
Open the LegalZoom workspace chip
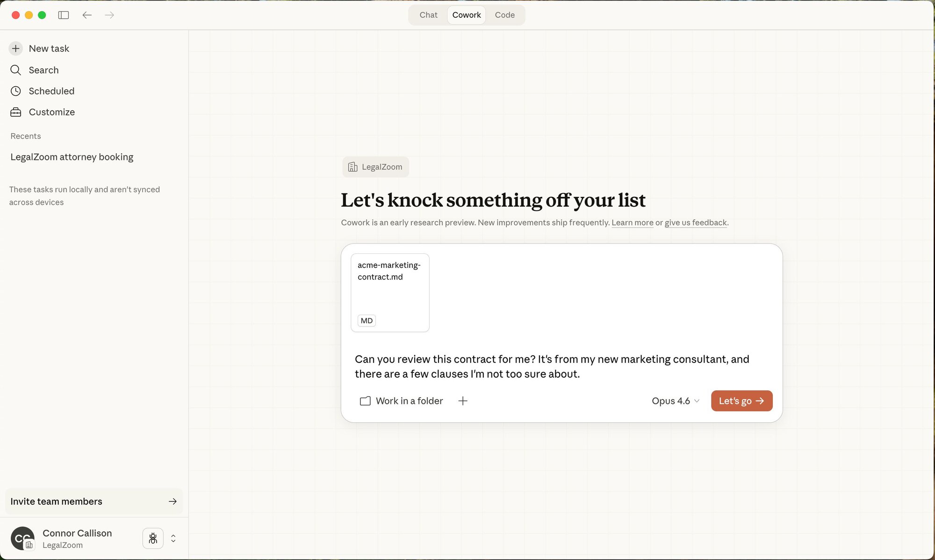375,167
